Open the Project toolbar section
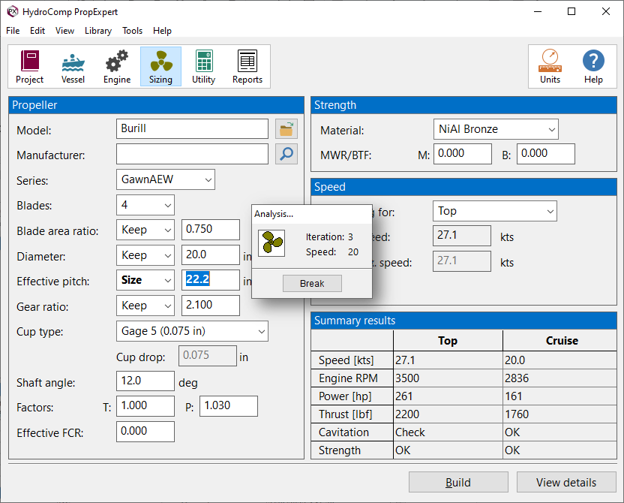 point(29,66)
